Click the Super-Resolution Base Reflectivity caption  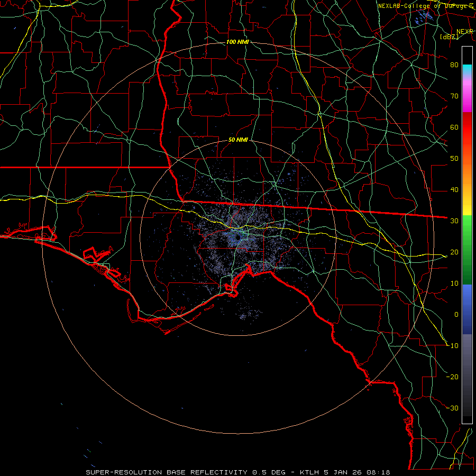point(238,472)
